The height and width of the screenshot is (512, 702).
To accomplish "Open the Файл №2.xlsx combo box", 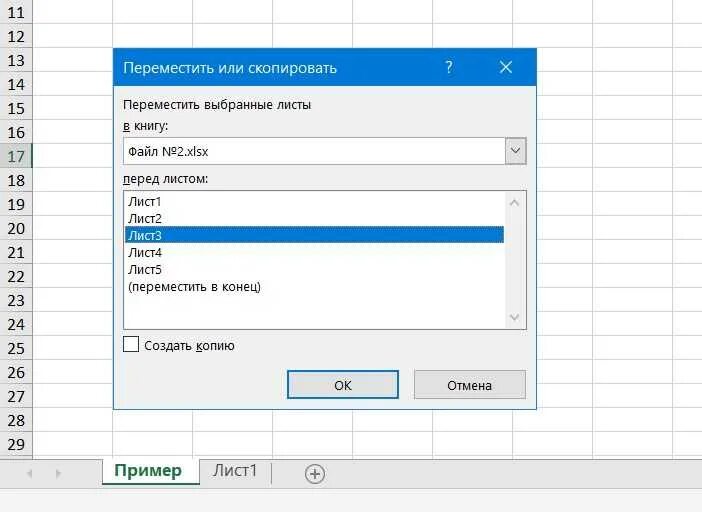I will (314, 151).
